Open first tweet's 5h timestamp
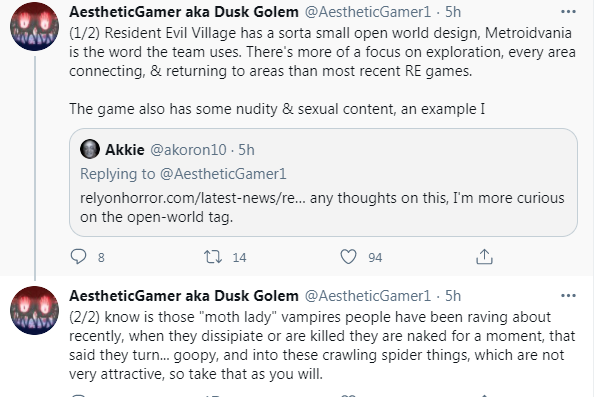This screenshot has height=397, width=595. pyautogui.click(x=453, y=12)
